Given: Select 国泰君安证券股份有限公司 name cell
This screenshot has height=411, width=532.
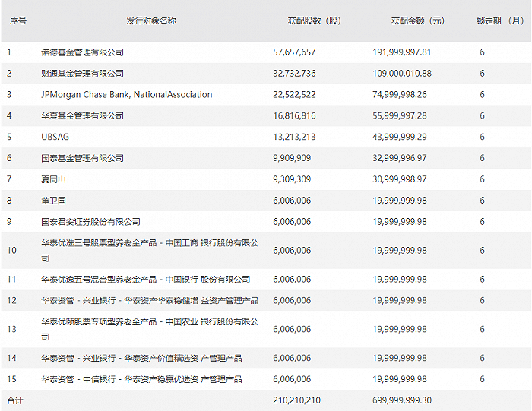Looking at the screenshot, I should (90, 222).
